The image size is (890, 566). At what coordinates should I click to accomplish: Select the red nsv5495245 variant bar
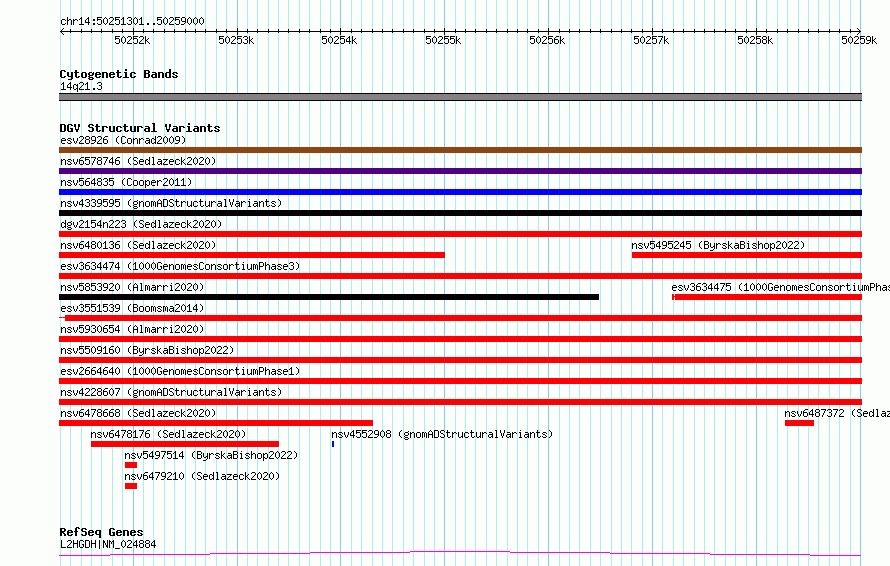pos(747,255)
